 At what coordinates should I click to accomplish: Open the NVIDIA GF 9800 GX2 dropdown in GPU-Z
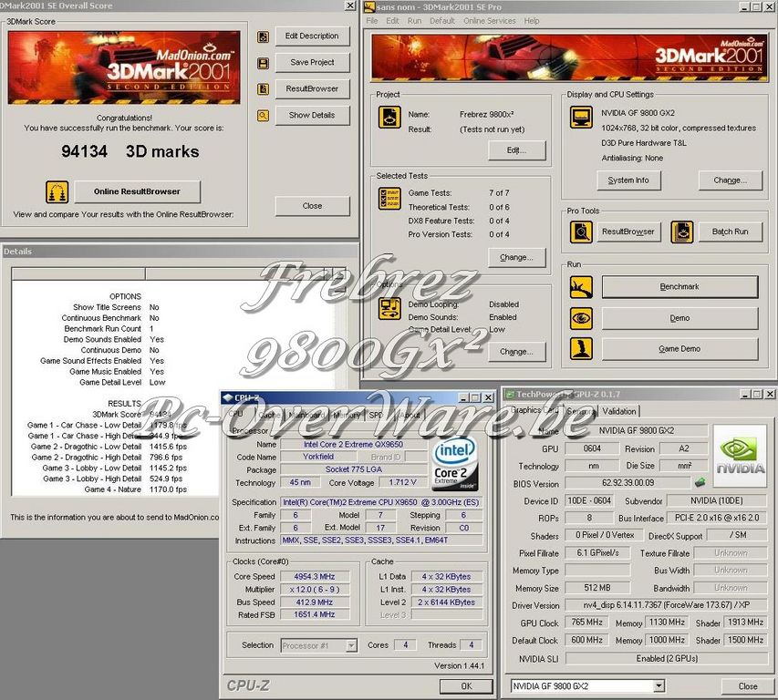[x=659, y=686]
